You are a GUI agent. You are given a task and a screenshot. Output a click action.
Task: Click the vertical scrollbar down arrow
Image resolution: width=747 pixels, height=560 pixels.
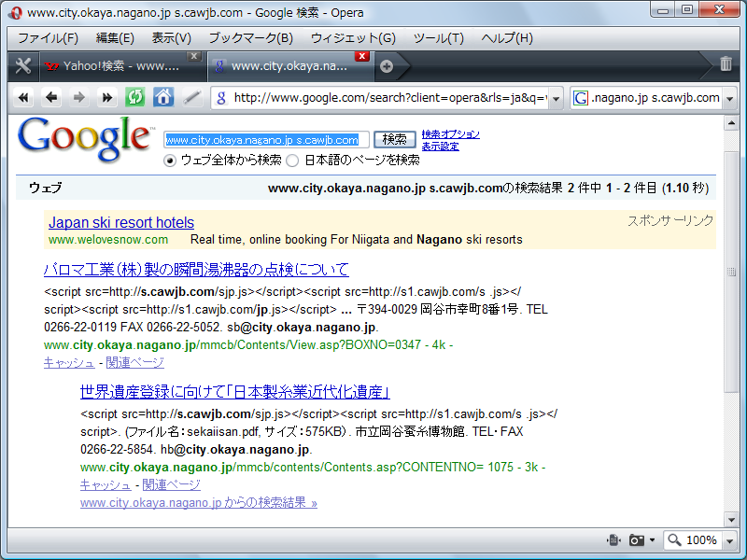[731, 519]
